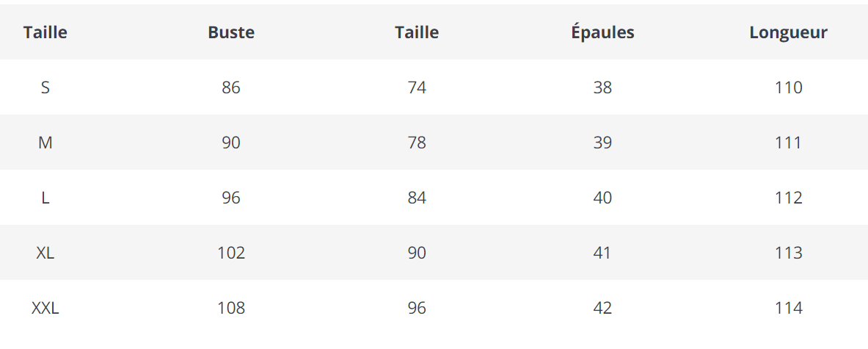Click bust value 108 for XXL
The width and height of the screenshot is (868, 349).
pyautogui.click(x=231, y=308)
